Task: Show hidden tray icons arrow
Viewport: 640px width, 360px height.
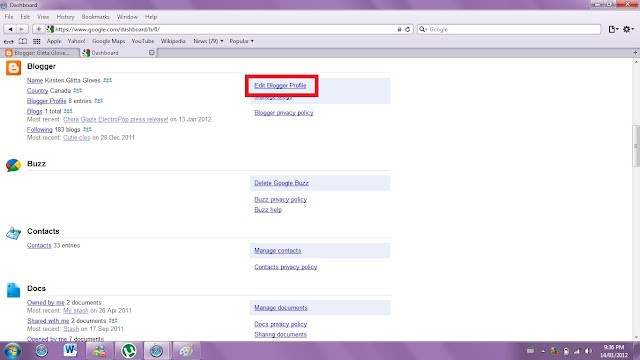Action: point(543,351)
